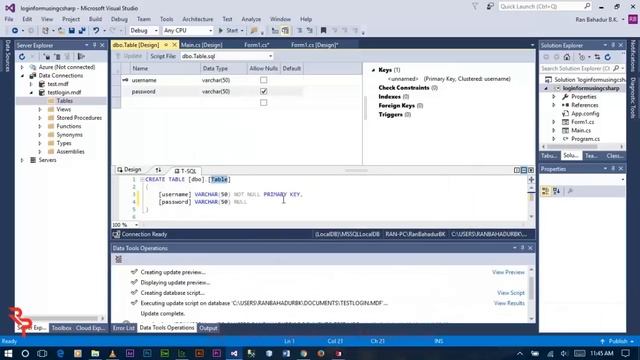Screen dimensions: 640x360
Task: Click the View Script link
Action: click(511, 293)
